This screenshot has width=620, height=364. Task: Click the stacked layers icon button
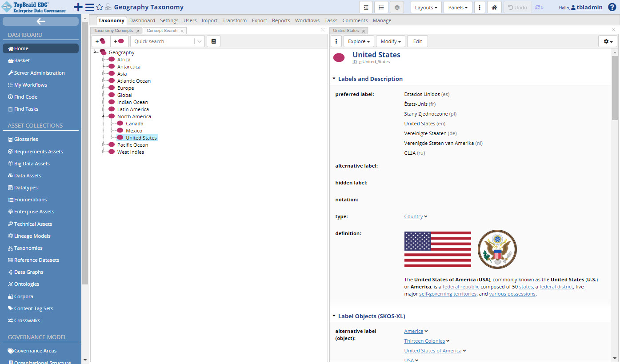[397, 8]
